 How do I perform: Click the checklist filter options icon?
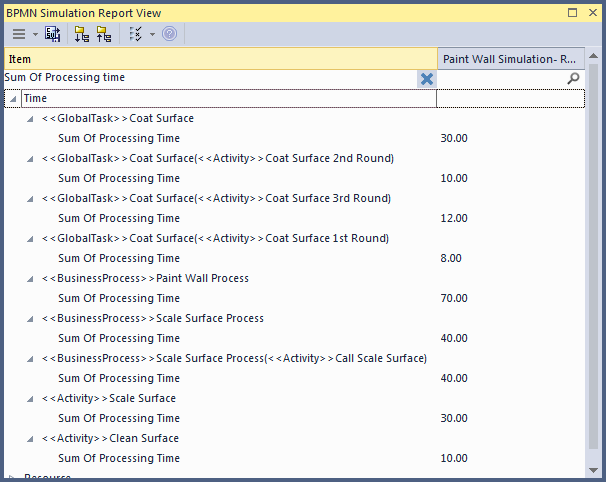[136, 34]
